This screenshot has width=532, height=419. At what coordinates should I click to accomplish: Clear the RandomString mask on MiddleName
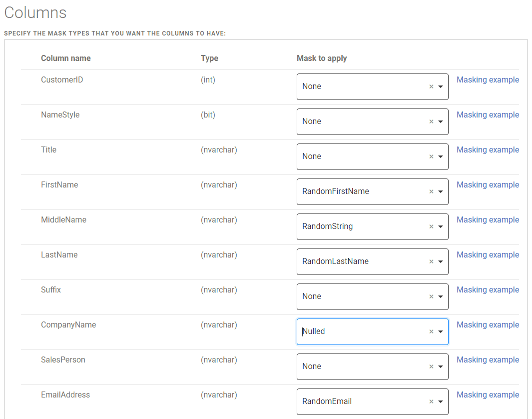click(431, 226)
